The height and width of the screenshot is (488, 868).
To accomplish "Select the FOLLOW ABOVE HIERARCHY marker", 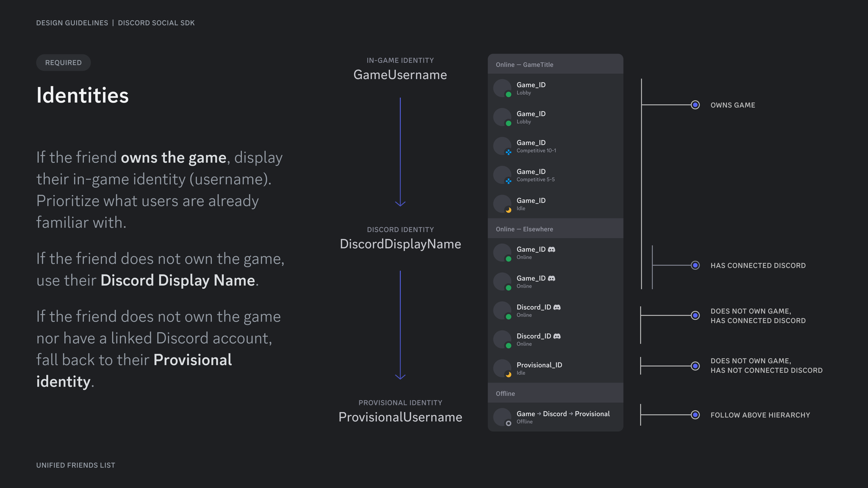I will (695, 415).
